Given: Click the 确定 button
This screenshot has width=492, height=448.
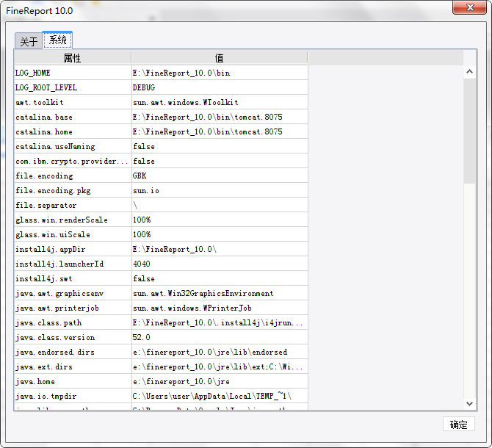Looking at the screenshot, I should tap(458, 424).
